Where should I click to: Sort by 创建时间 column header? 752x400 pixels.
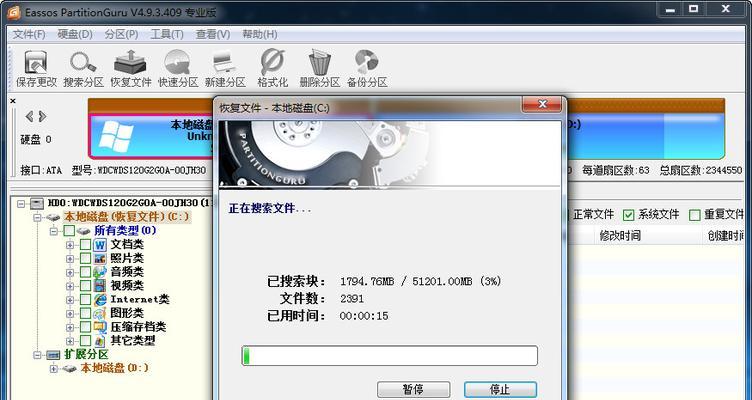(727, 235)
